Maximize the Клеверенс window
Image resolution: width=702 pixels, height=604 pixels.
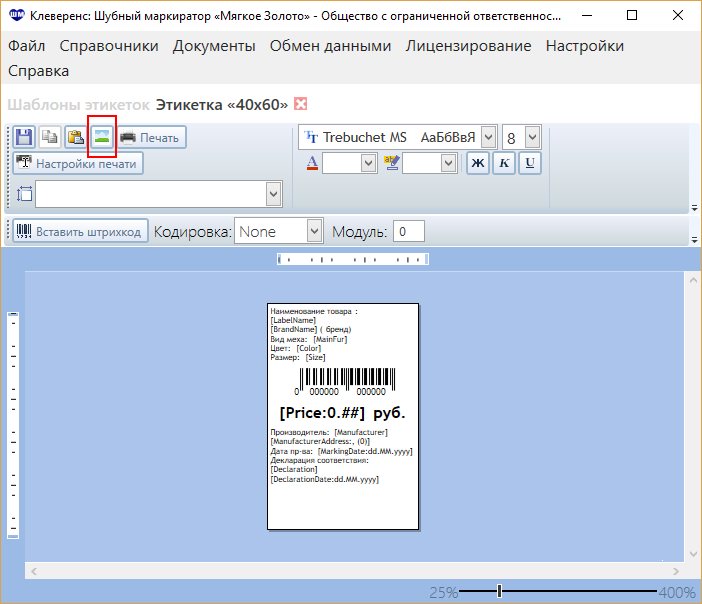tap(632, 15)
